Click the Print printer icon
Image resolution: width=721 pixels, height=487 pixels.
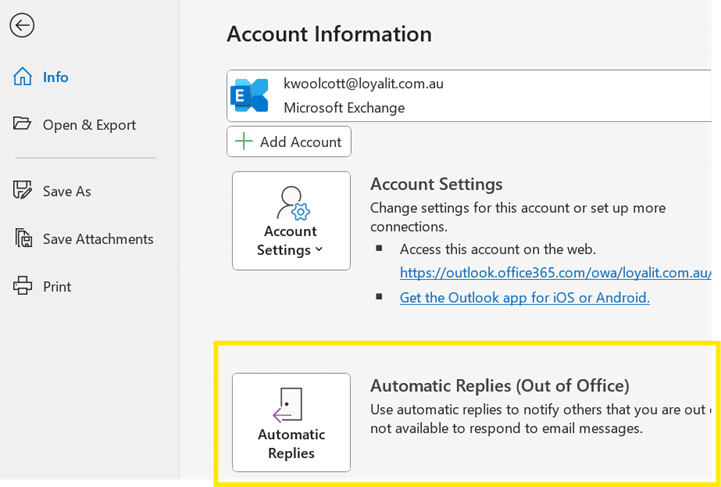point(22,286)
